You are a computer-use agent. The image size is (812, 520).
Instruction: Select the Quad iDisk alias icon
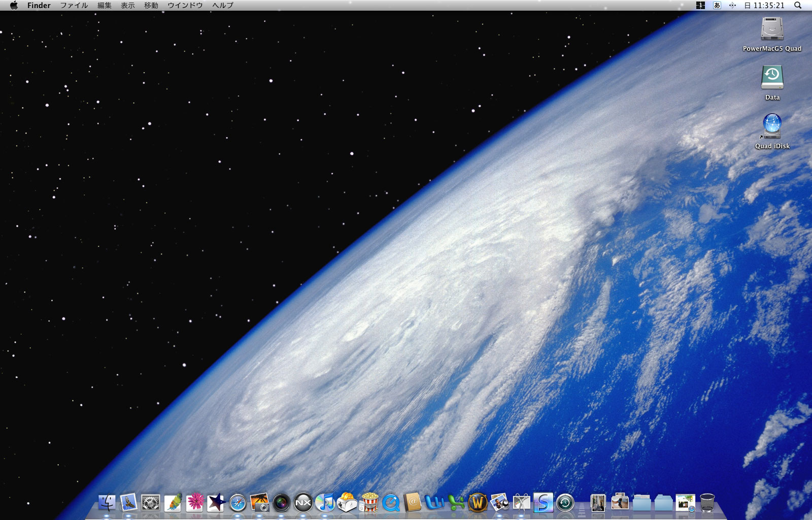tap(772, 126)
